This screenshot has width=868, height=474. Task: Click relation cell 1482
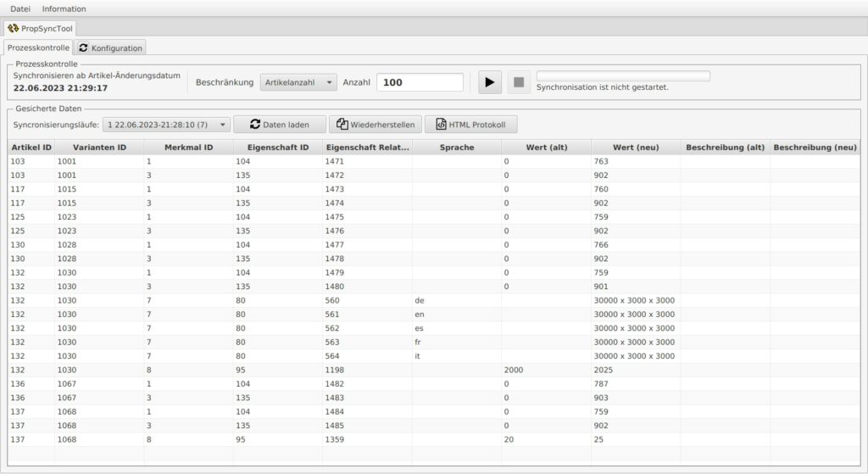pos(368,384)
